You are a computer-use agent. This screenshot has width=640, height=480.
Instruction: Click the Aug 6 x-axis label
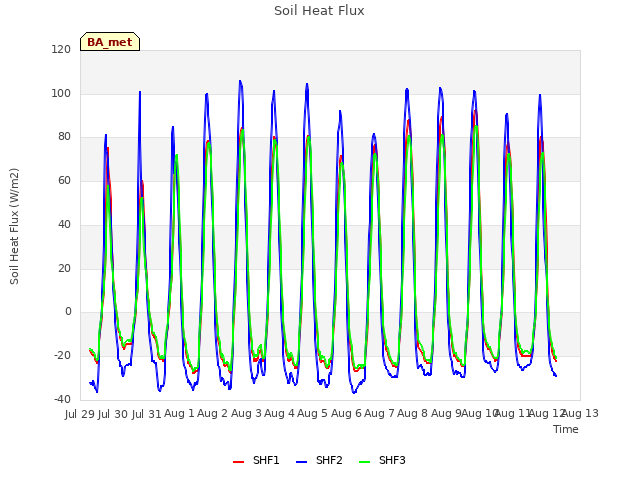[x=346, y=413]
